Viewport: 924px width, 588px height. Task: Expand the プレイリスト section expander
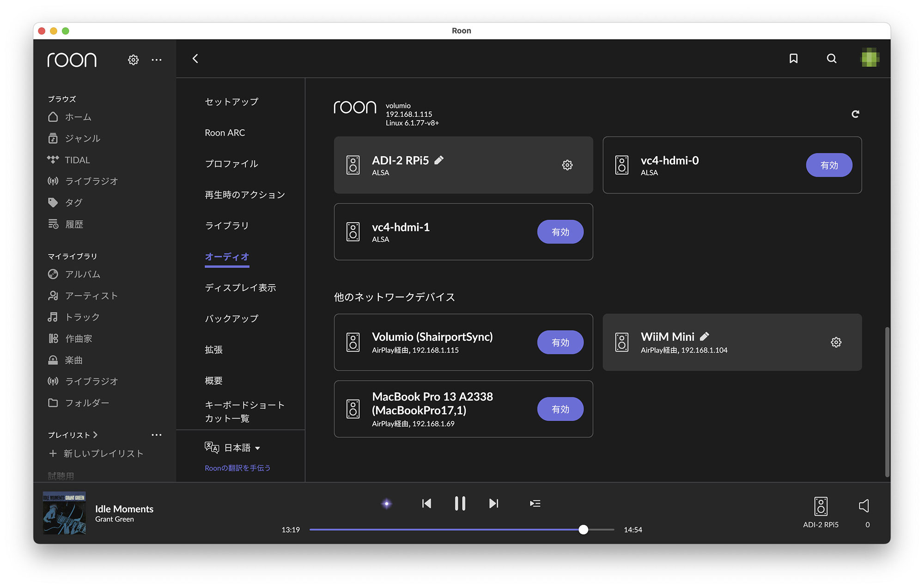(x=96, y=434)
